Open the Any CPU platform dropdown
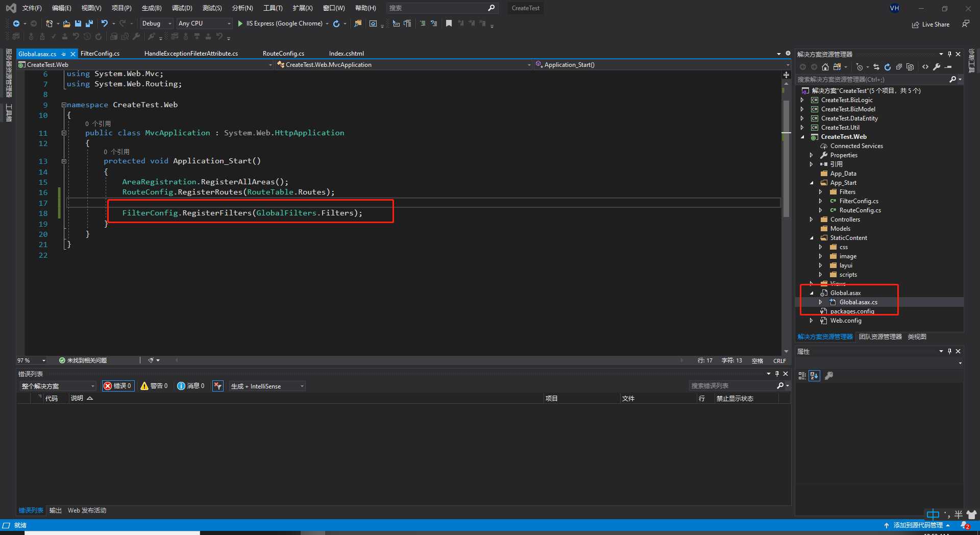This screenshot has width=980, height=535. (x=204, y=23)
